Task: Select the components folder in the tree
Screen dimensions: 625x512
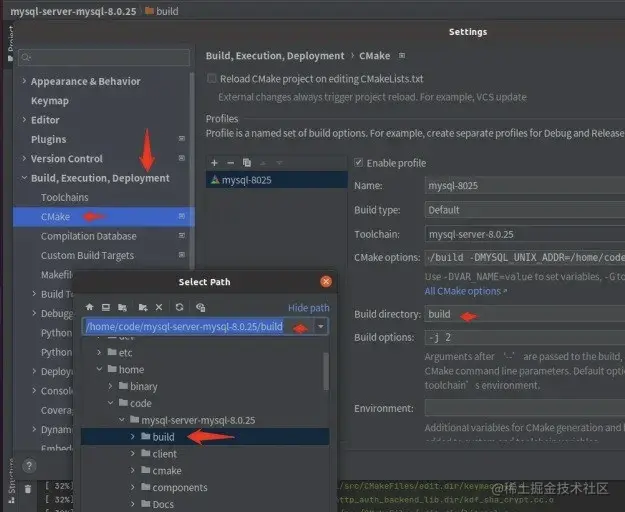Action: 180,487
